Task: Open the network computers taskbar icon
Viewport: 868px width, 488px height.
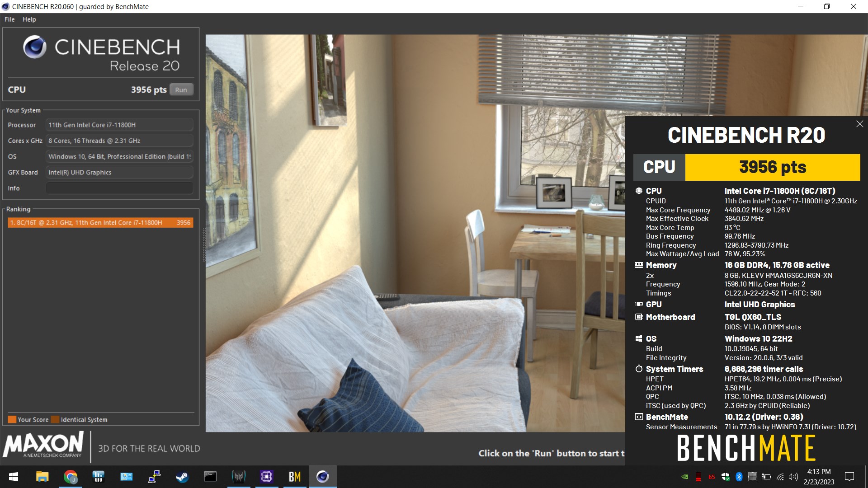Action: (155, 477)
